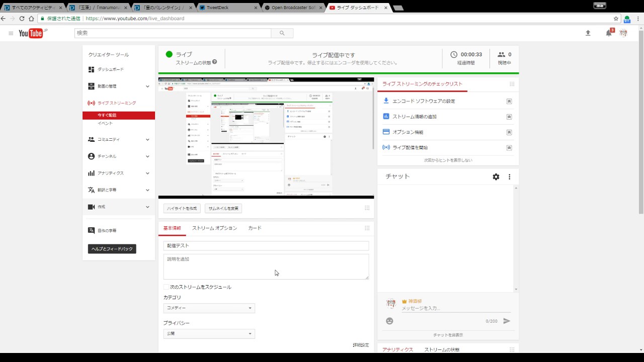Focus the YouTube 検索 search box
Image resolution: width=644 pixels, height=362 pixels.
tap(173, 33)
